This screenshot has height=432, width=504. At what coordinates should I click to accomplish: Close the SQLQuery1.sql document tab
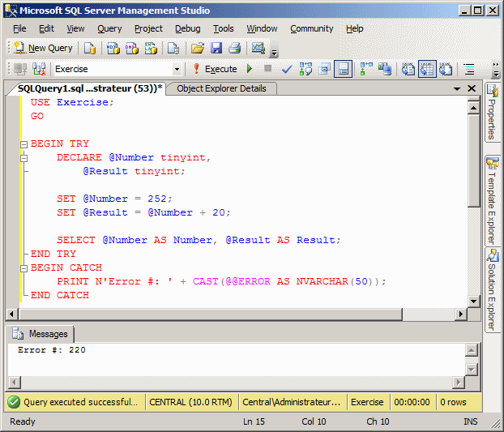[x=472, y=88]
